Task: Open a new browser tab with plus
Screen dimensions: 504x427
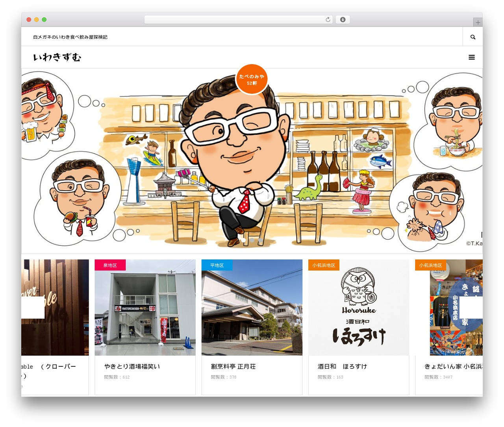Action: click(478, 22)
